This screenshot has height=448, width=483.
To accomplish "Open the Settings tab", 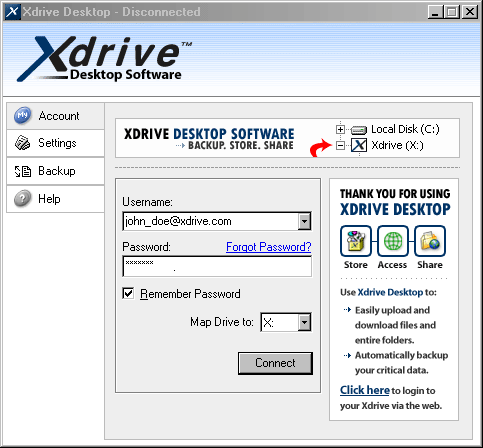I will (55, 143).
